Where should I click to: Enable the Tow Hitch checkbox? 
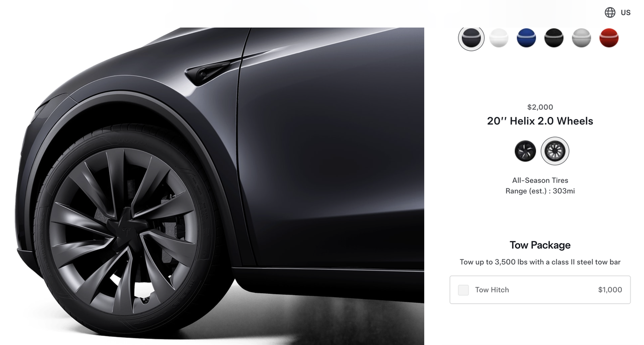pyautogui.click(x=463, y=290)
